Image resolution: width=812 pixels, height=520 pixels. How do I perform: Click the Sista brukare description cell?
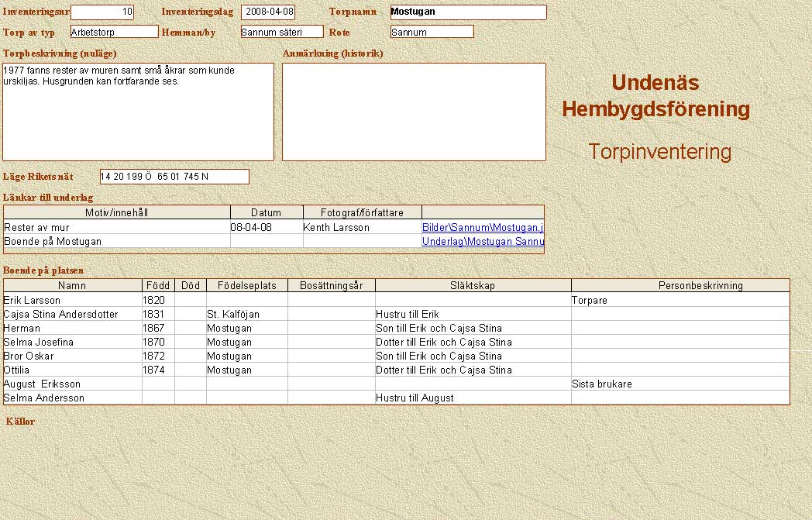(680, 384)
